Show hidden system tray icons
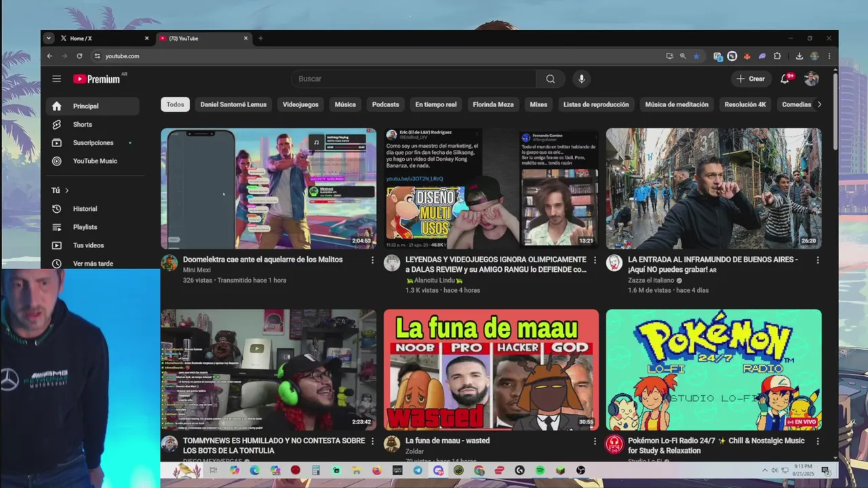The width and height of the screenshot is (868, 488). click(765, 470)
